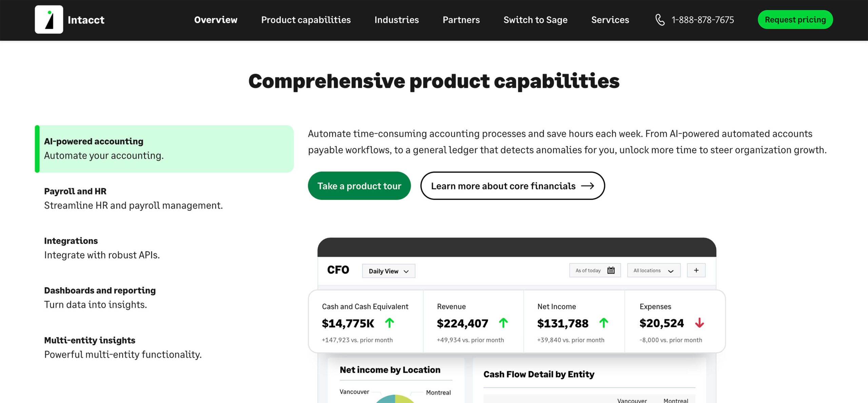Open the Switch to Sage menu

pos(535,20)
